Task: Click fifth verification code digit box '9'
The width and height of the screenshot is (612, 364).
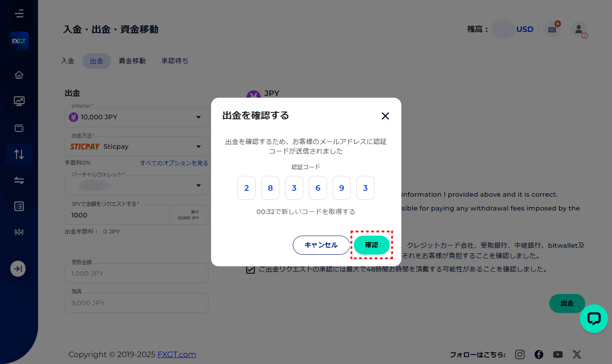Action: point(342,188)
